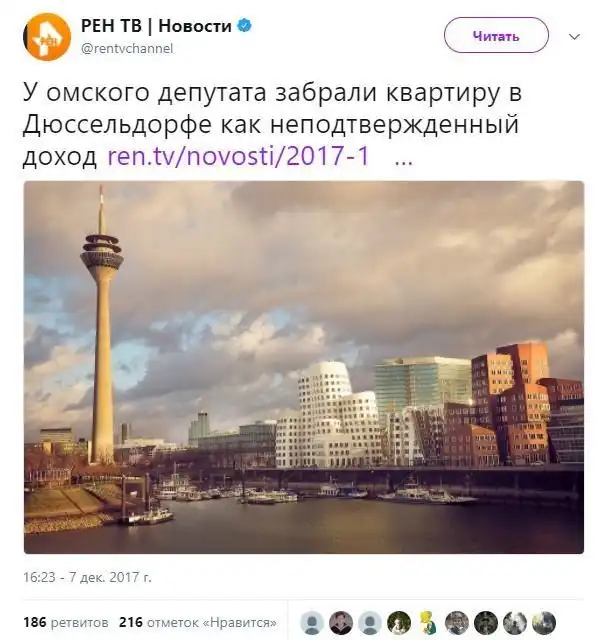Click the blue verified badge icon

pyautogui.click(x=244, y=26)
